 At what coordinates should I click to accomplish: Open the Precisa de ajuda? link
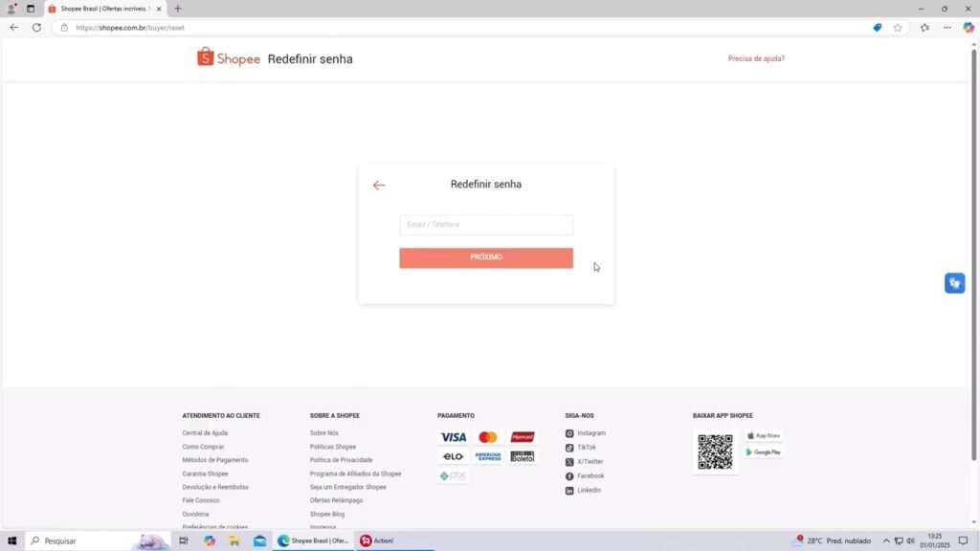pyautogui.click(x=756, y=58)
